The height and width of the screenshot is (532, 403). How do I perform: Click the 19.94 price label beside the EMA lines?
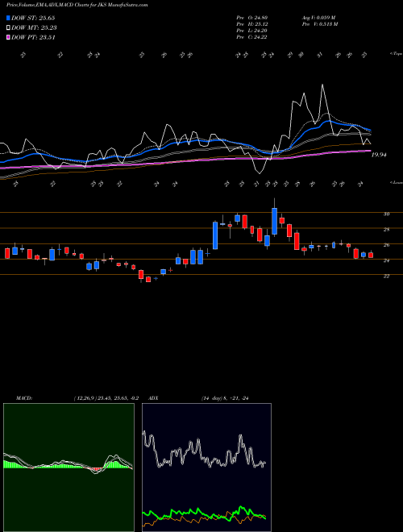click(x=379, y=155)
